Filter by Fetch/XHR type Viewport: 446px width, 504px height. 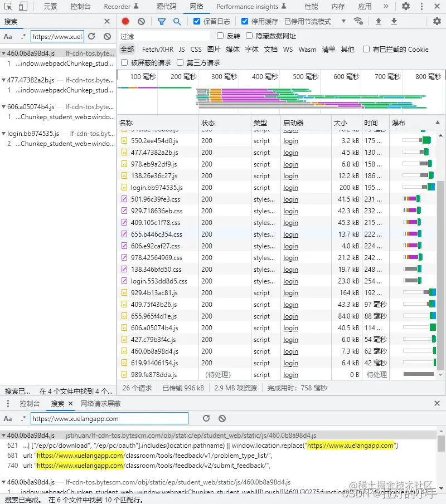pos(158,49)
